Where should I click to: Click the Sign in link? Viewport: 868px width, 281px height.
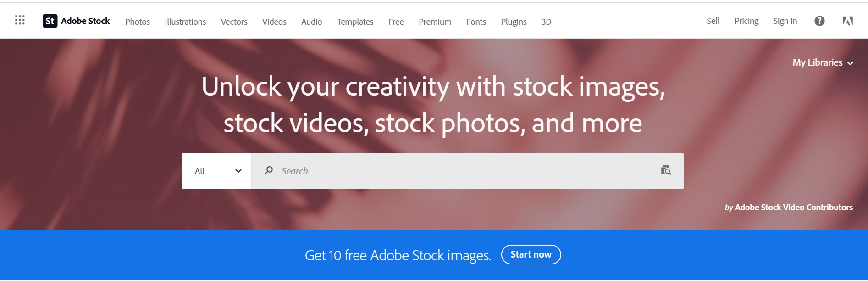[785, 21]
